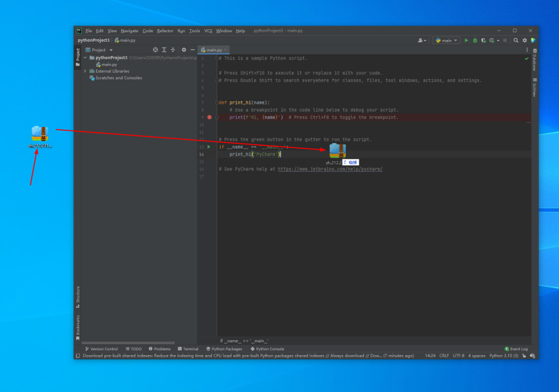Close the main.py editor tab
Screen dimensions: 559x392
(x=226, y=50)
